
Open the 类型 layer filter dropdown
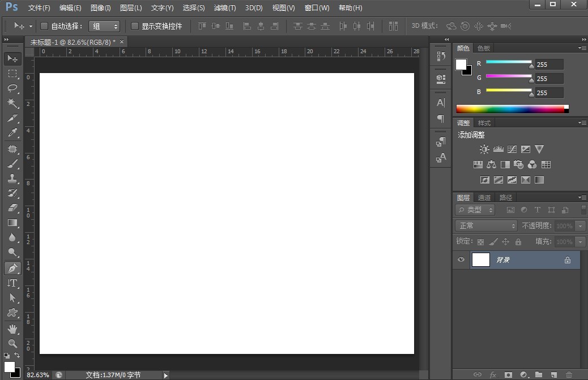pos(475,210)
